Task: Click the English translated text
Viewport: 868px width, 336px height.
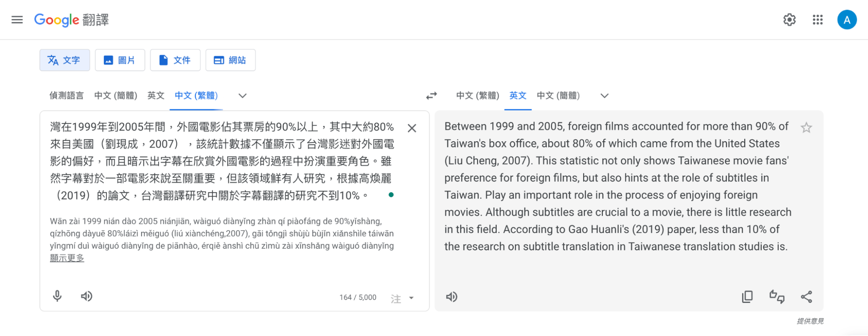Action: (618, 186)
